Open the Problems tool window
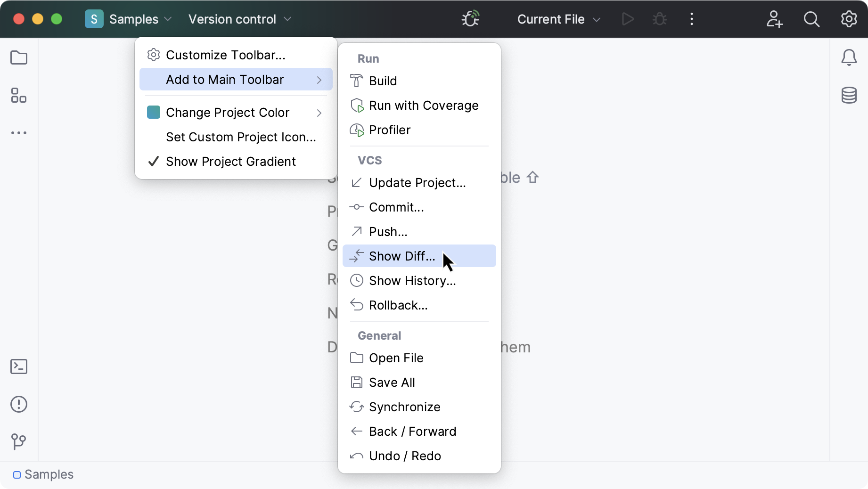Image resolution: width=868 pixels, height=489 pixels. pyautogui.click(x=18, y=404)
